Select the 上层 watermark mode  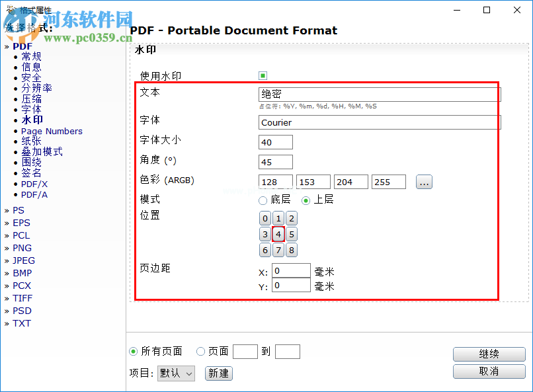(304, 202)
